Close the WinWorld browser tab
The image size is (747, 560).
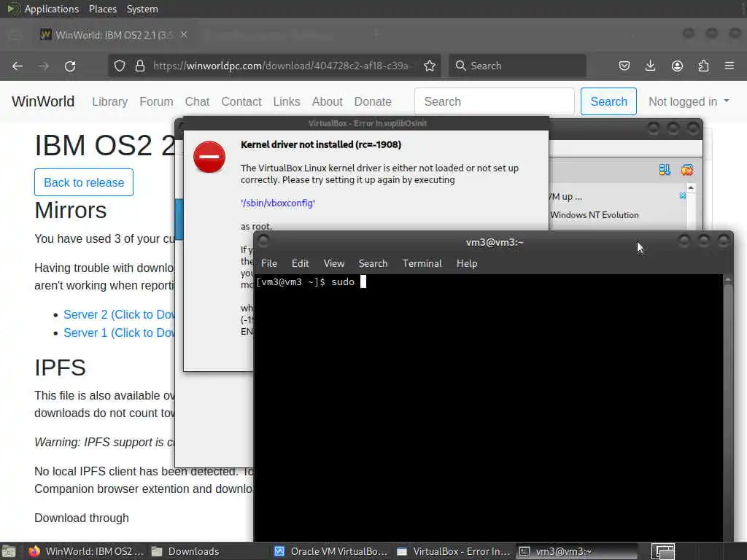coord(184,35)
